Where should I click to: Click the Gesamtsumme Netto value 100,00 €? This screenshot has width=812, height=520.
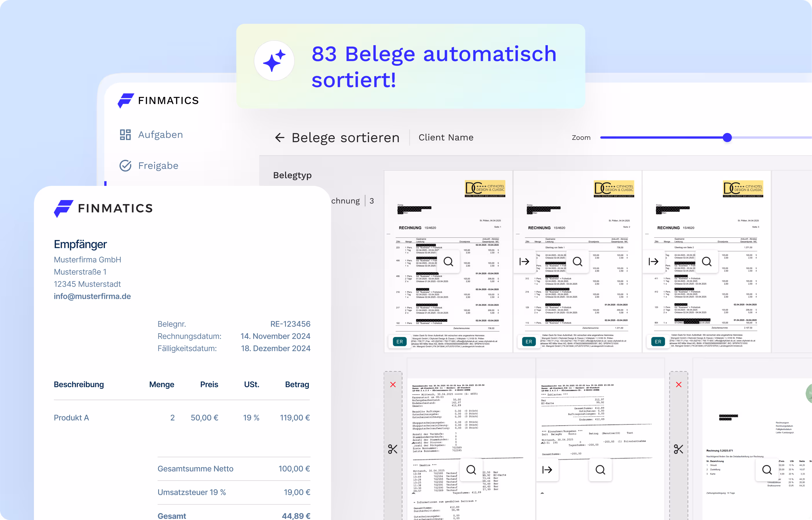point(294,469)
